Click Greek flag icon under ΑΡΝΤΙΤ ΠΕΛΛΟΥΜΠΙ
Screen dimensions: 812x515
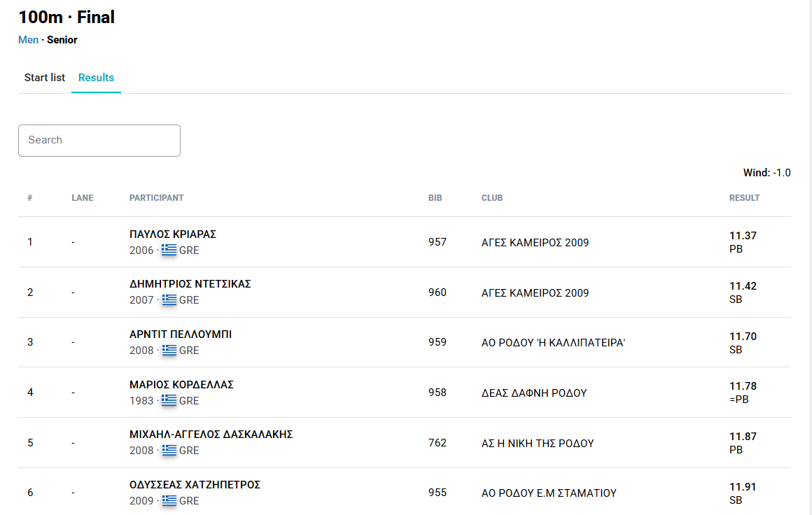click(x=169, y=350)
